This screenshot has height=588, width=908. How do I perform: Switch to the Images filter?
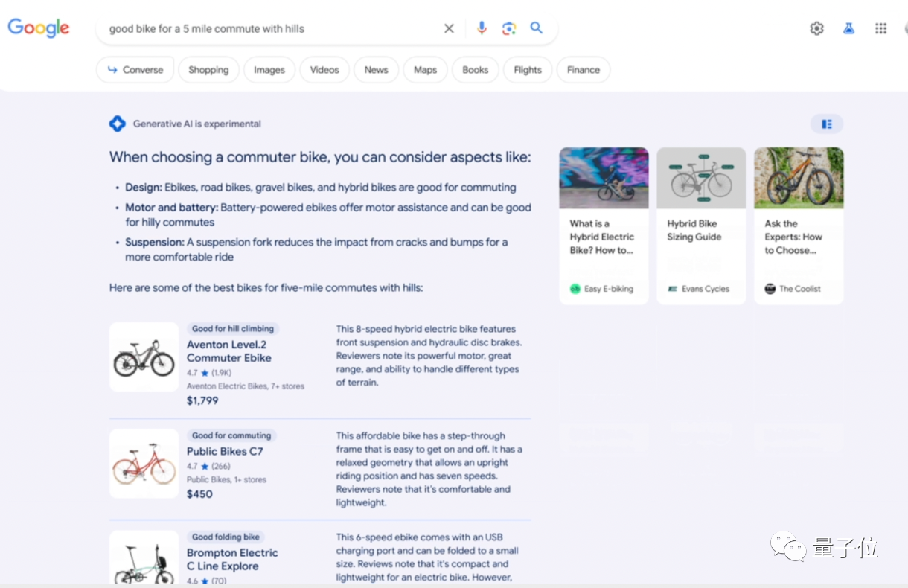269,70
